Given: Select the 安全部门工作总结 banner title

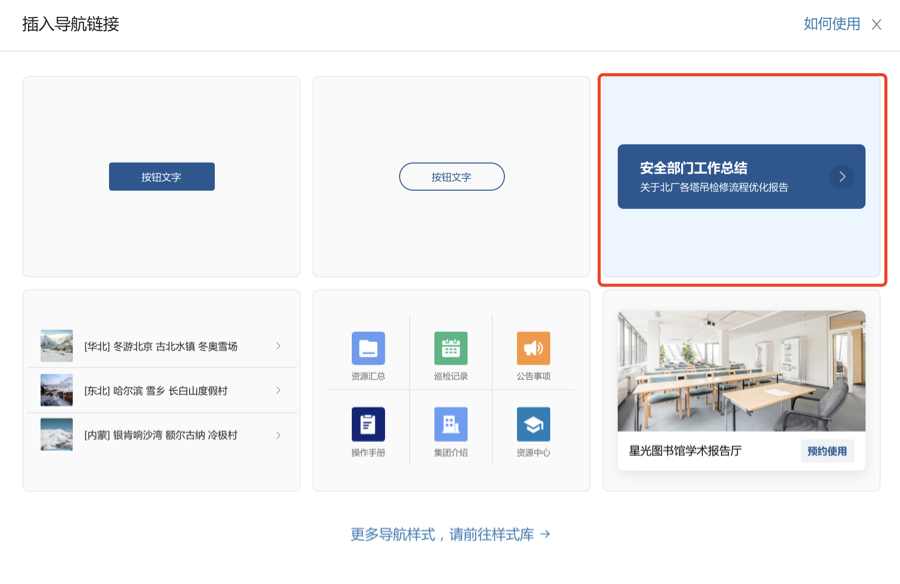Looking at the screenshot, I should 693,168.
